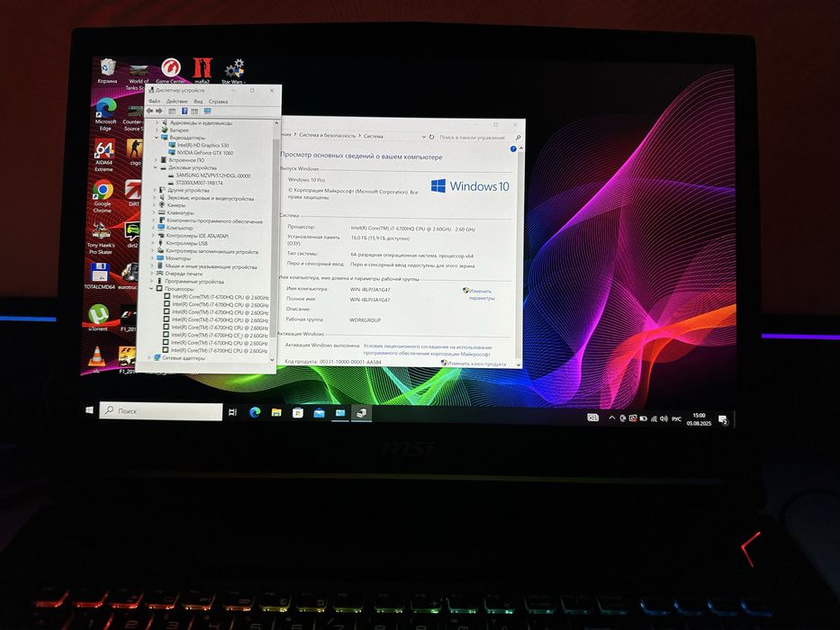
Task: Click the Forward arrow in Device Manager toolbar
Action: (159, 111)
